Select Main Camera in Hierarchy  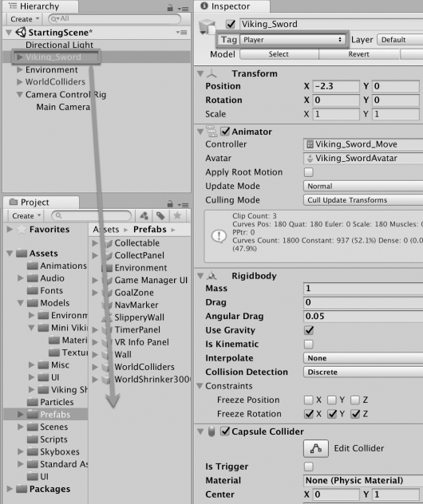click(63, 107)
